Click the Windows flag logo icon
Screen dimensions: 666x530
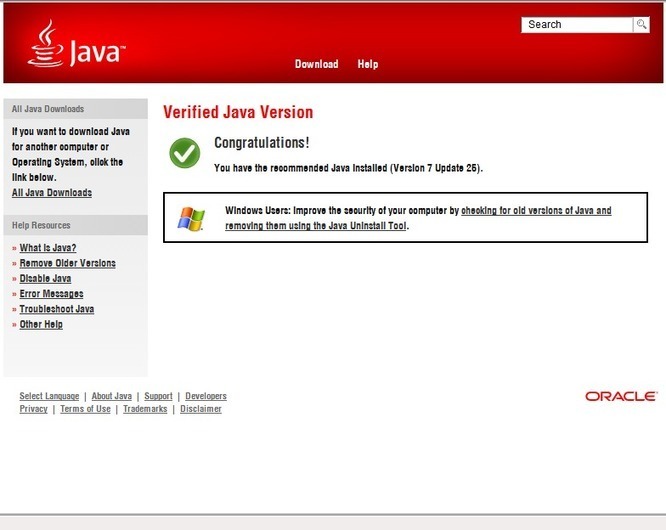tap(191, 219)
